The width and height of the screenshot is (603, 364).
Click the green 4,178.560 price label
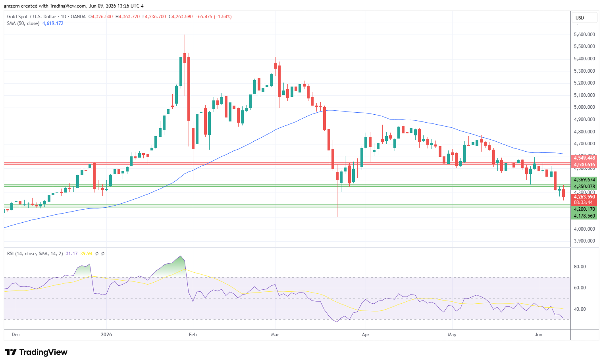click(584, 216)
